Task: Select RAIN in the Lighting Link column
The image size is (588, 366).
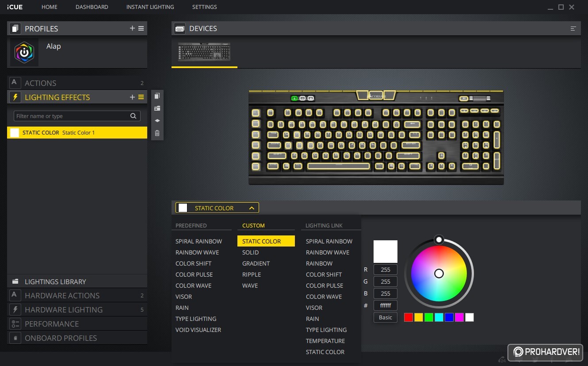Action: (312, 319)
